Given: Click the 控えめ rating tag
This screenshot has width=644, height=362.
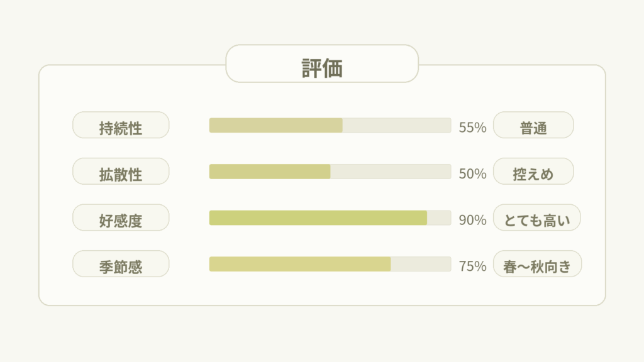Looking at the screenshot, I should (533, 172).
